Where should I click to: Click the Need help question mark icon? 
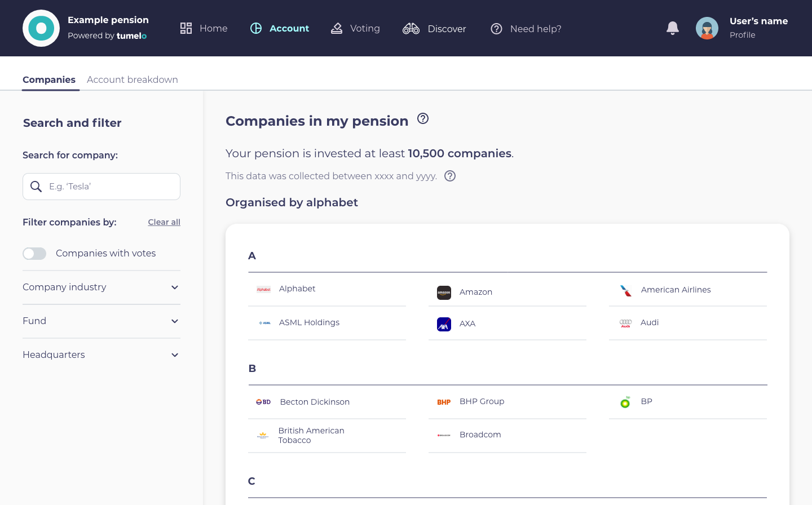pyautogui.click(x=496, y=29)
